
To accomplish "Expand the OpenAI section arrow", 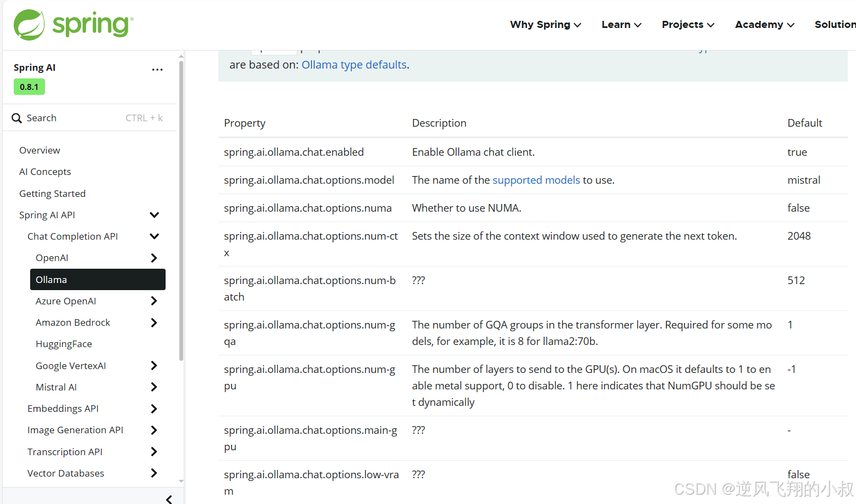I will pyautogui.click(x=154, y=258).
